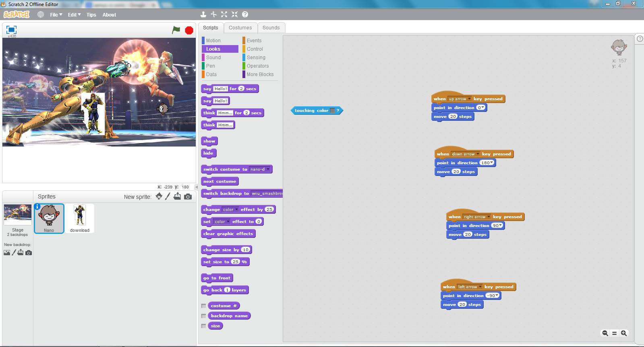Click size value 25 in set size block
Image resolution: width=644 pixels, height=347 pixels.
[x=236, y=262]
